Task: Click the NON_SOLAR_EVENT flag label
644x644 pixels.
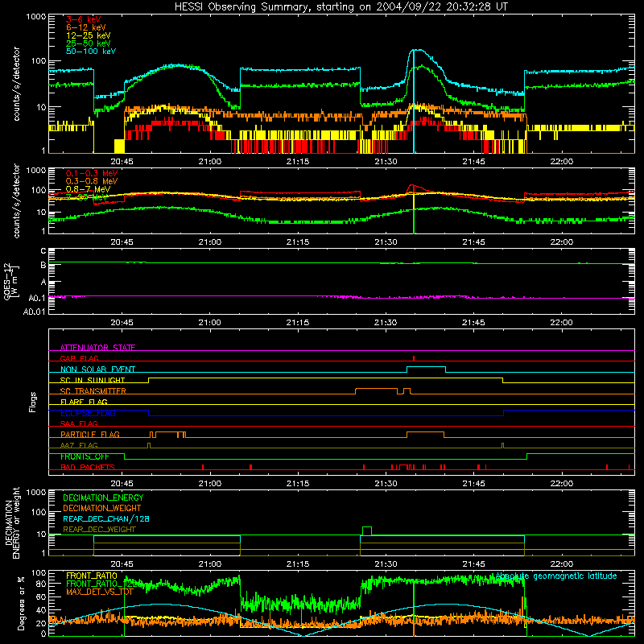Action: point(97,369)
